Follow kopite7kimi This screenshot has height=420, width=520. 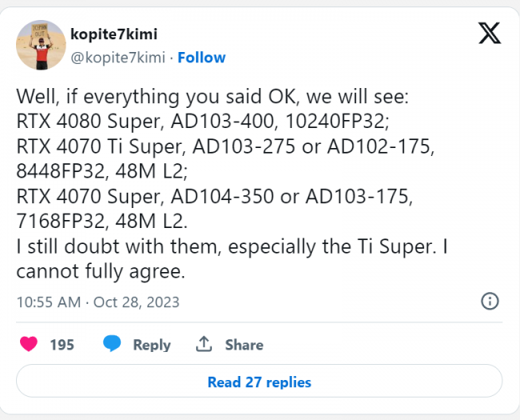coord(202,58)
